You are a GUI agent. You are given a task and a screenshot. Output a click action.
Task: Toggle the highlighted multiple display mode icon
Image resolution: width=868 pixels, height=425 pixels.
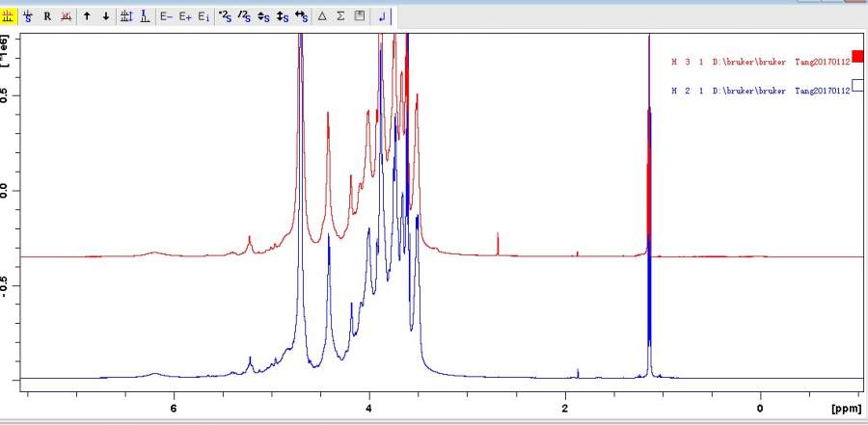point(8,16)
